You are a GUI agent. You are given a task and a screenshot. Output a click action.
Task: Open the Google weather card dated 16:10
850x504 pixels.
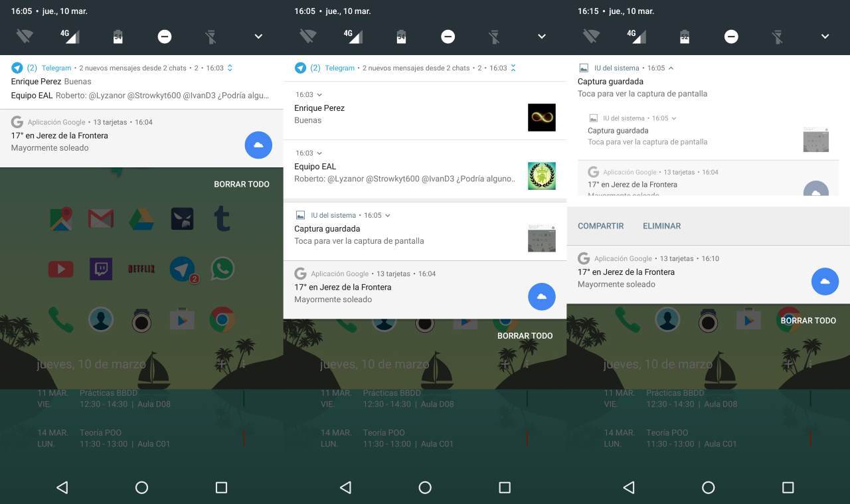coord(709,274)
